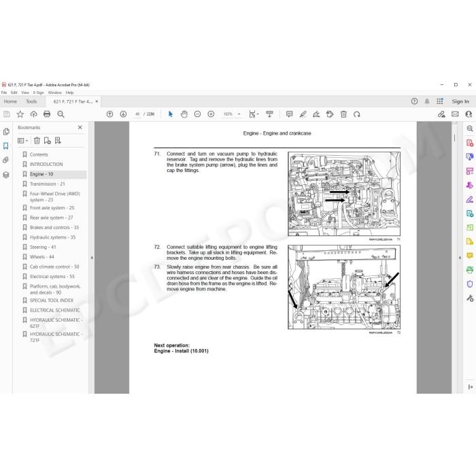Image resolution: width=476 pixels, height=476 pixels.
Task: Open the Adobe apps grid
Action: click(x=440, y=102)
